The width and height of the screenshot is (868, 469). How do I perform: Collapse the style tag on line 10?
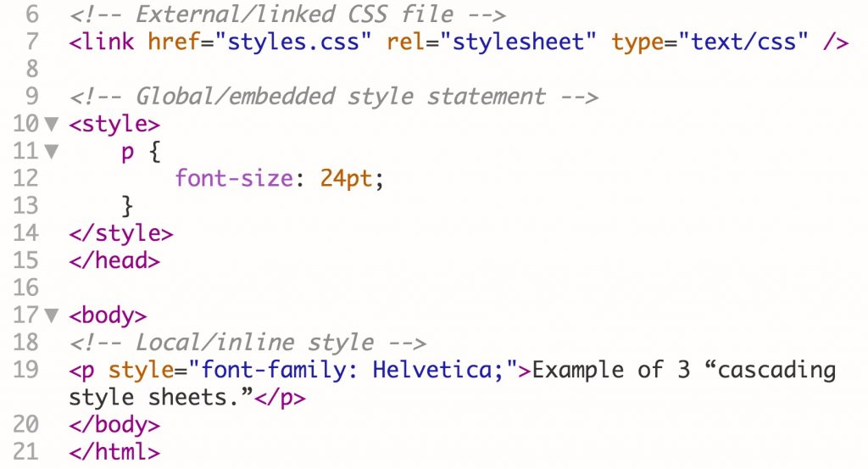[51, 125]
